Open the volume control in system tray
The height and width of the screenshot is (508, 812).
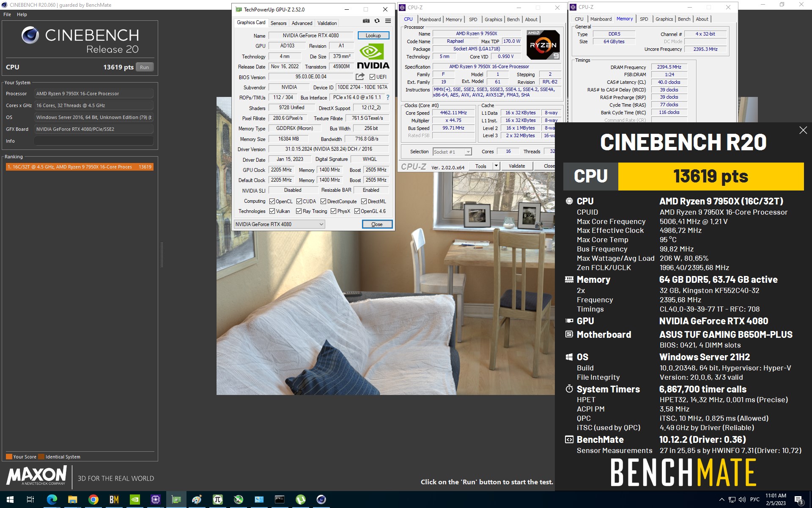pos(742,500)
